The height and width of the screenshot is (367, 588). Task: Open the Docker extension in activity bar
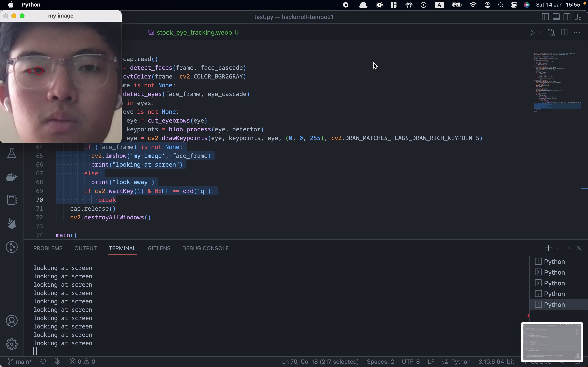12,177
